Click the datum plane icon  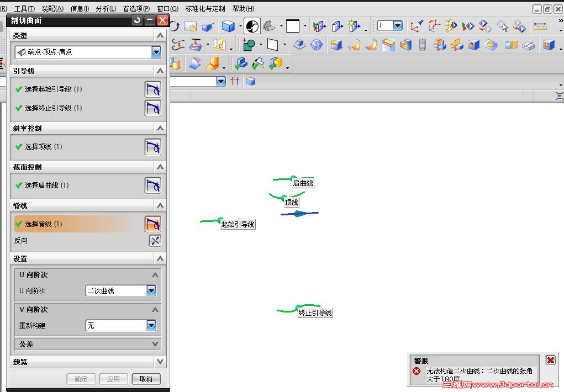point(272,45)
